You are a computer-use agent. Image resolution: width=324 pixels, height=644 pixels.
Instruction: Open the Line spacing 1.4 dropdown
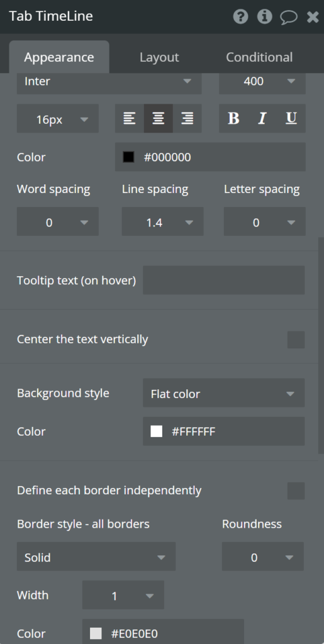(x=162, y=221)
